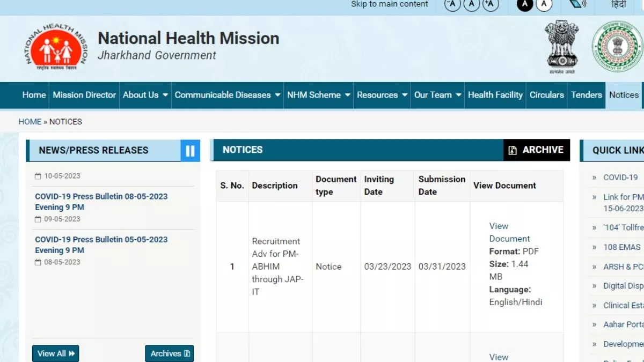This screenshot has height=362, width=644.
Task: Click the Indian national emblem image
Action: [562, 46]
